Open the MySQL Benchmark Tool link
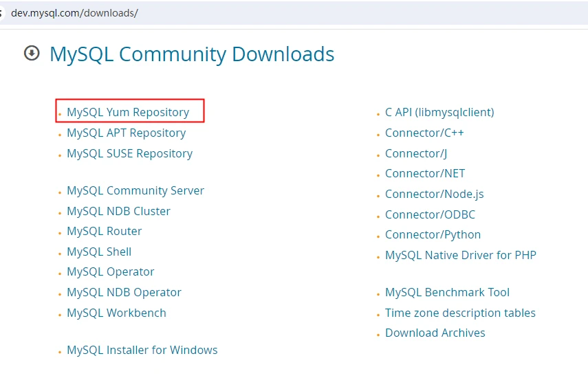 click(x=448, y=292)
